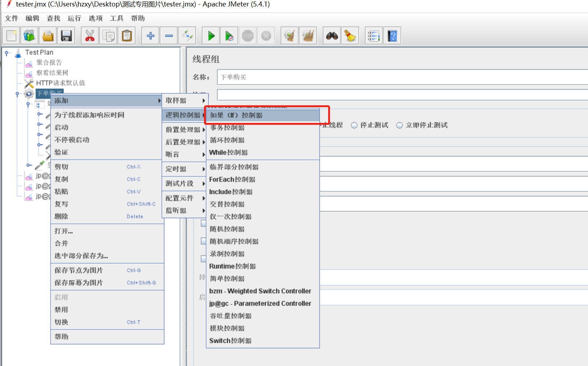Click the Open file folder icon
This screenshot has height=366, width=588.
pyautogui.click(x=48, y=36)
